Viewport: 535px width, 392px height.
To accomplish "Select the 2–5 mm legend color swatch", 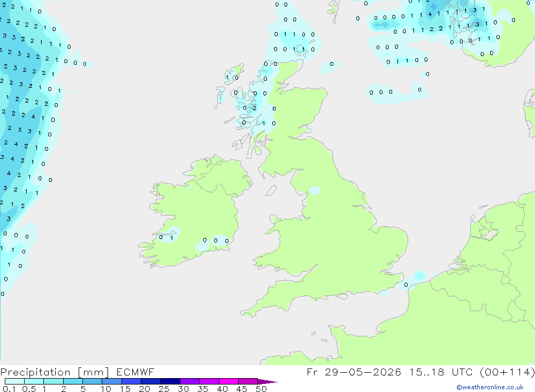I will click(73, 381).
